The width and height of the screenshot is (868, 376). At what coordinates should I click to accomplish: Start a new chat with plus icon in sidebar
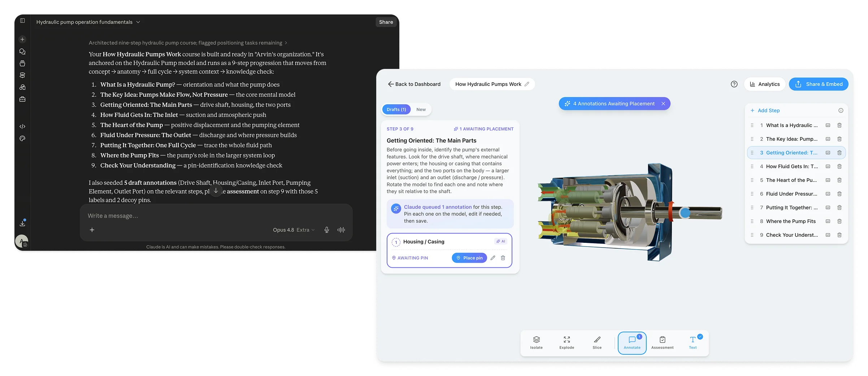[22, 39]
